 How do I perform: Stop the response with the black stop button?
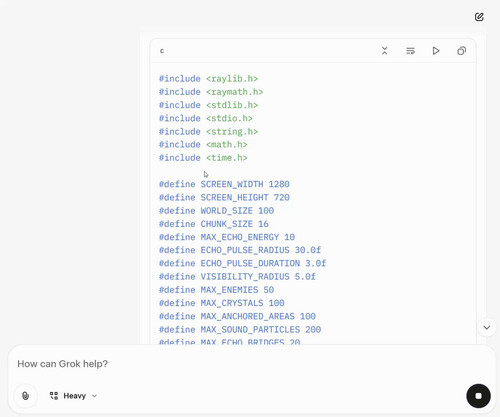478,396
